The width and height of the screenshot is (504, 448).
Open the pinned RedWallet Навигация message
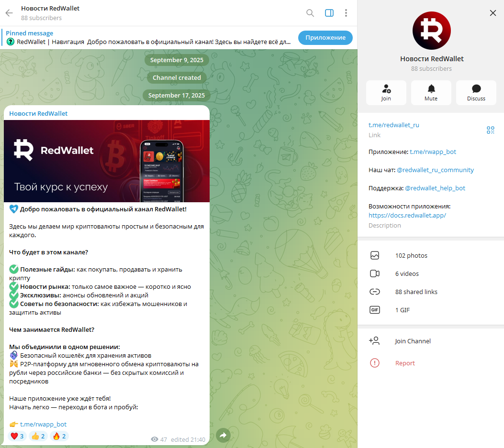[x=148, y=38]
